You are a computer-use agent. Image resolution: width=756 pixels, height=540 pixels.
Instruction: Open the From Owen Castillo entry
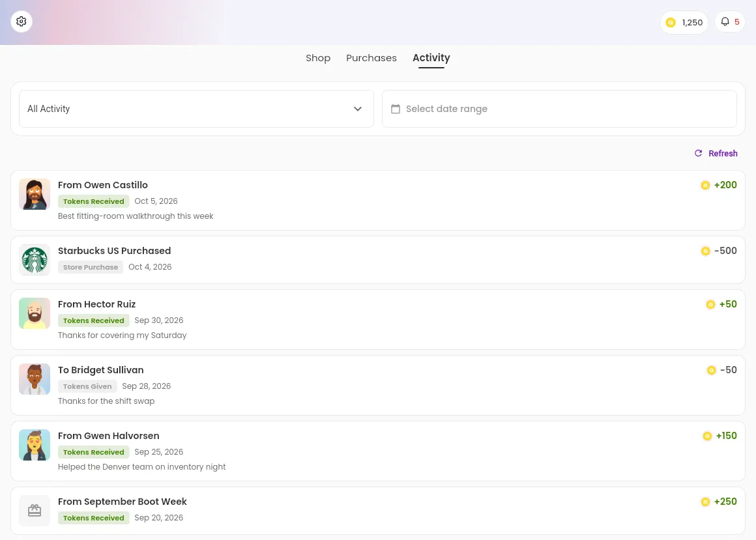point(378,200)
